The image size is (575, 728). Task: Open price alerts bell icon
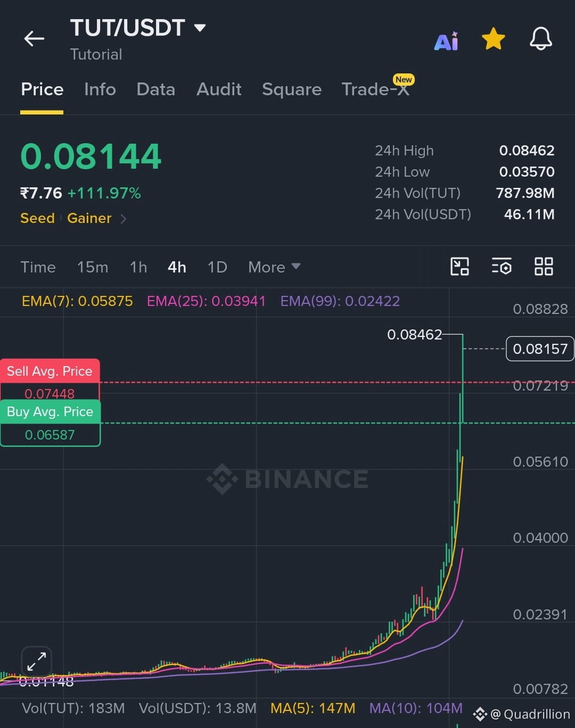(x=540, y=39)
